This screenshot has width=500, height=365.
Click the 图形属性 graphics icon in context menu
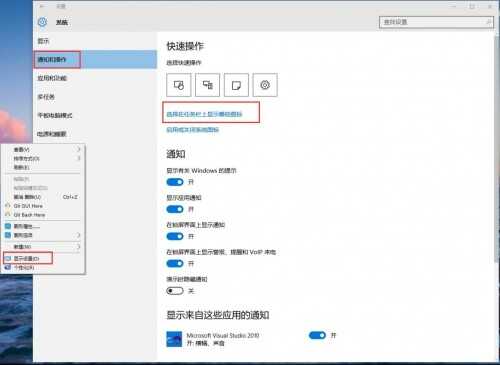(x=8, y=226)
